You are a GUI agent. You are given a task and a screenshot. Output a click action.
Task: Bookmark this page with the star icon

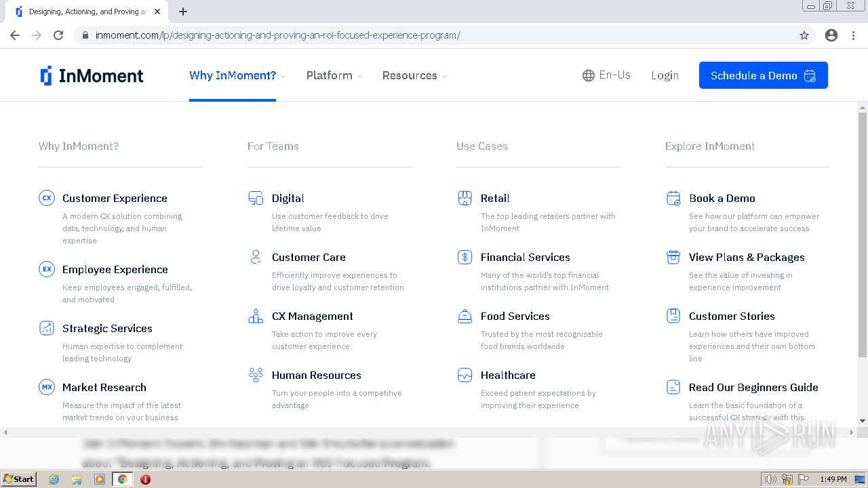804,35
